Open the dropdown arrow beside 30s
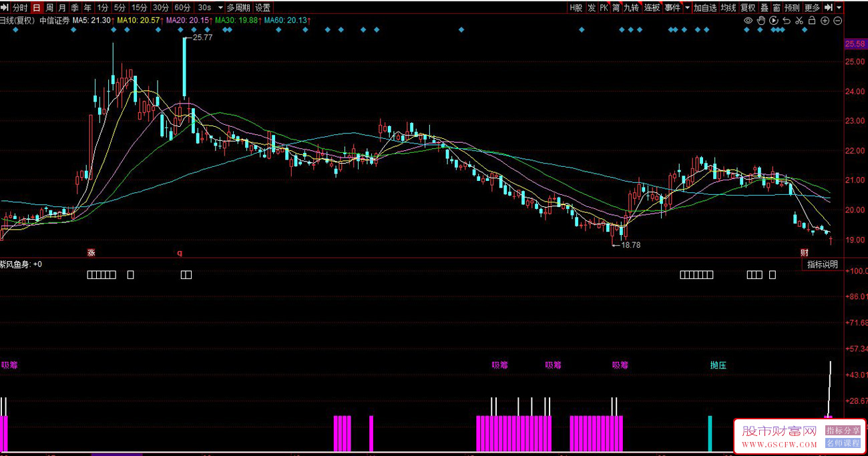The width and height of the screenshot is (868, 456). pyautogui.click(x=220, y=7)
